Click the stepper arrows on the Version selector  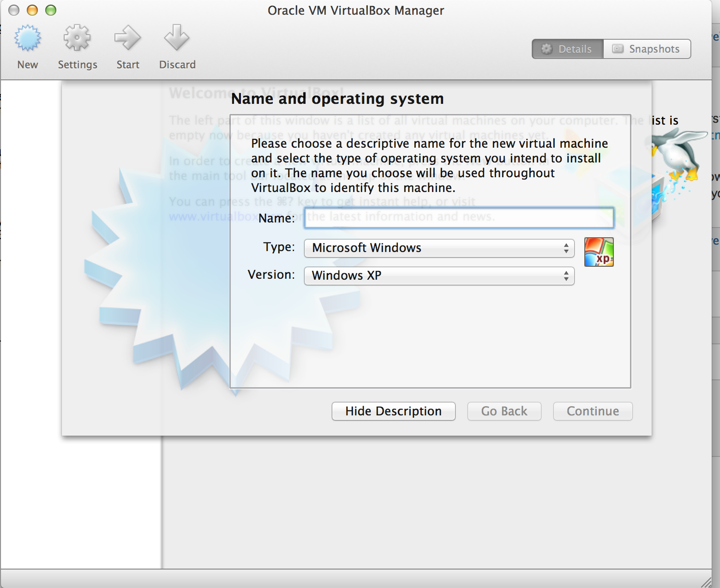(567, 276)
